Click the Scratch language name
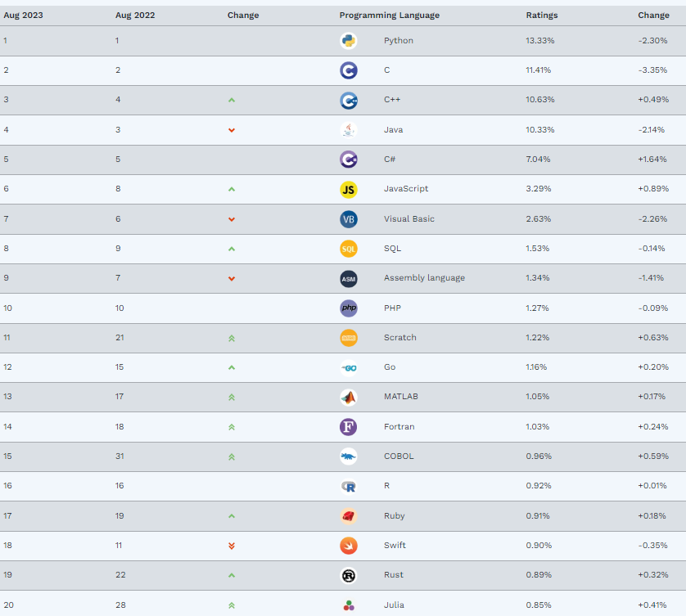 tap(399, 338)
